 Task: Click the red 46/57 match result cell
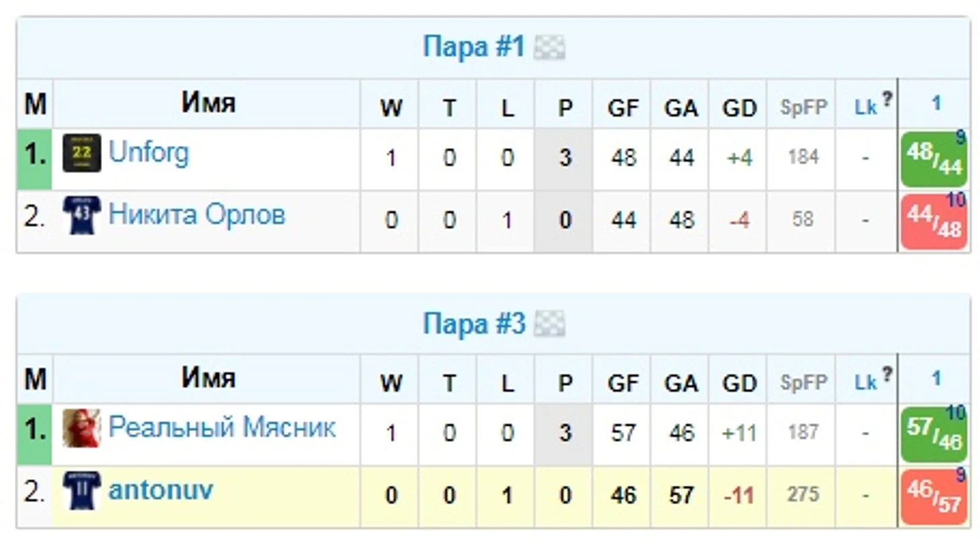point(934,496)
